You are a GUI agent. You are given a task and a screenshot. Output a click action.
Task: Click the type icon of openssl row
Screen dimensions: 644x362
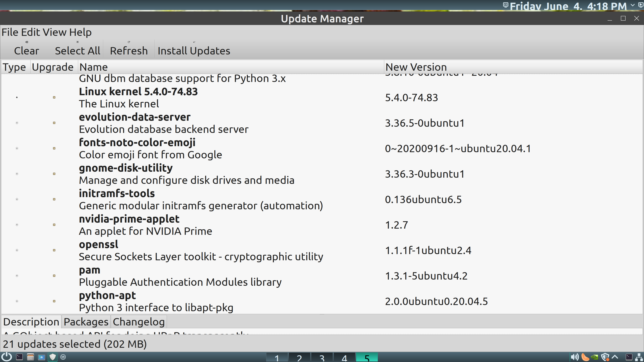[17, 250]
